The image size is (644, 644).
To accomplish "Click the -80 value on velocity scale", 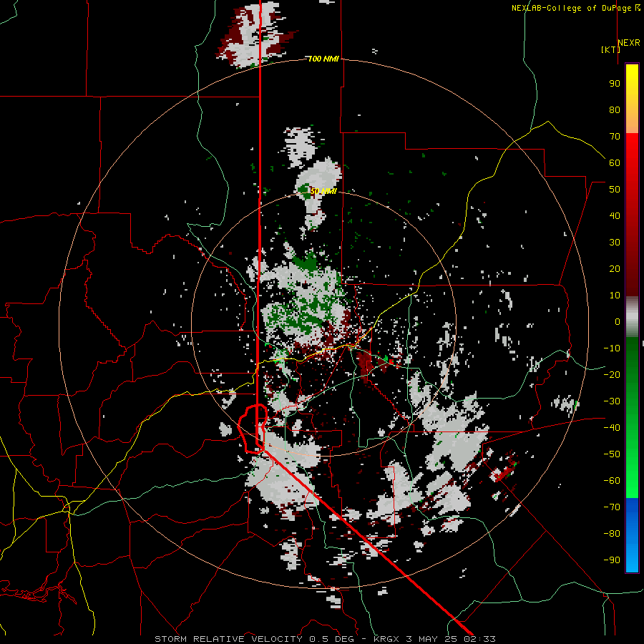I will click(612, 534).
